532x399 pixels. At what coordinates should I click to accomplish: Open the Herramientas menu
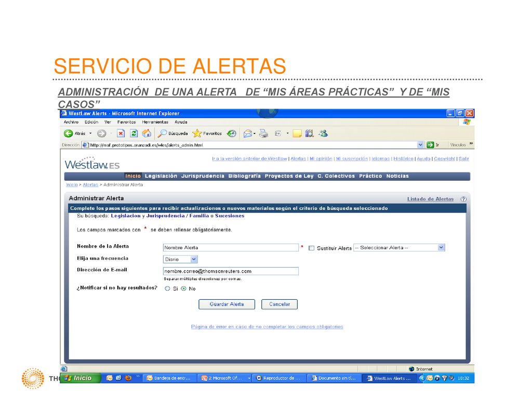(155, 122)
